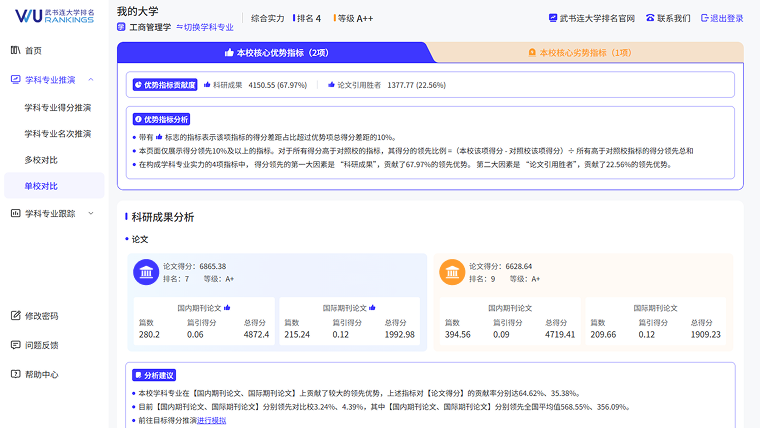Click bell icon on 劣势指标 tab

click(x=532, y=52)
